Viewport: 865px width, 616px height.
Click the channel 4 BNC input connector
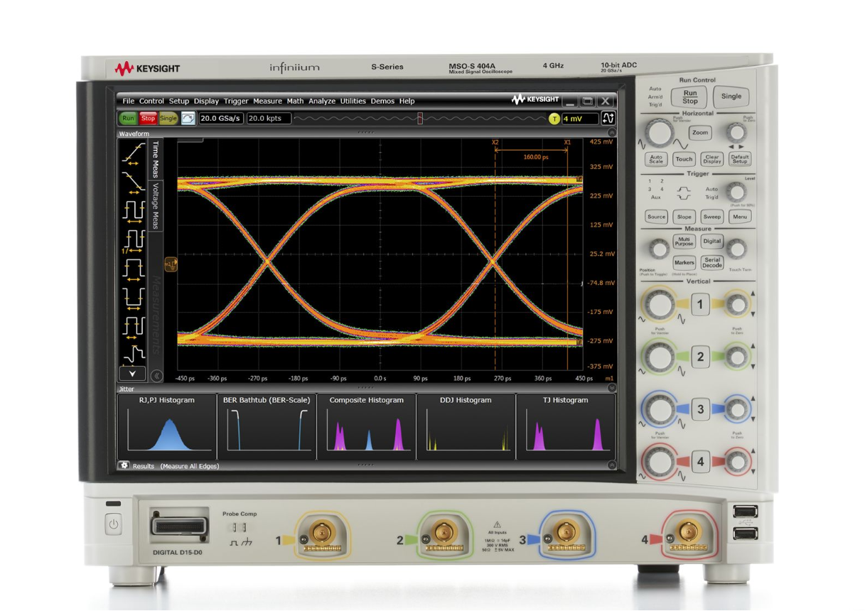(x=687, y=531)
